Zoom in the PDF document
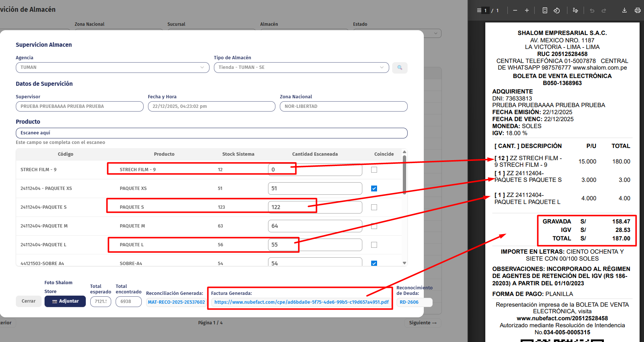 pyautogui.click(x=527, y=11)
